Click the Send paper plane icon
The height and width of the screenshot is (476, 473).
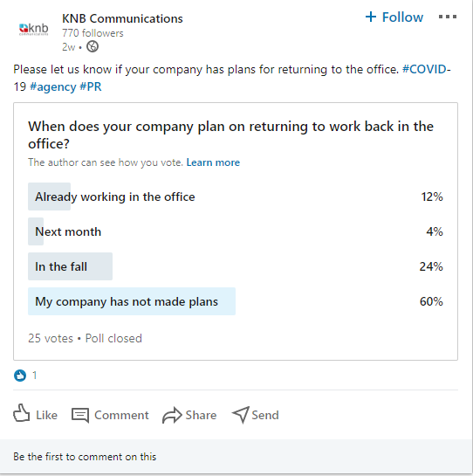[241, 415]
